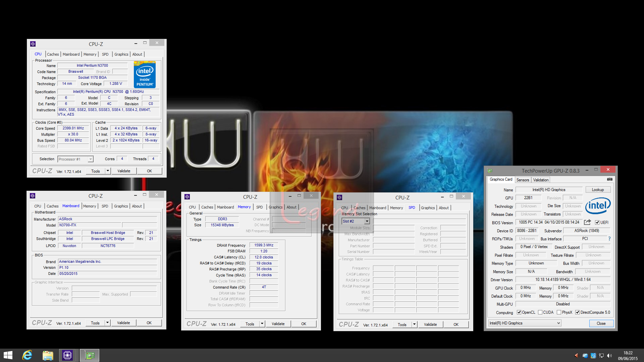The image size is (644, 362).
Task: Click the orange Realtek audio tray icon
Action: click(576, 356)
